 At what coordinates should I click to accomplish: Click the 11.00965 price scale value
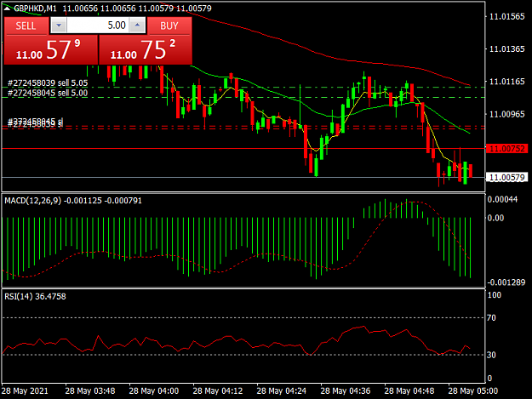(x=507, y=114)
